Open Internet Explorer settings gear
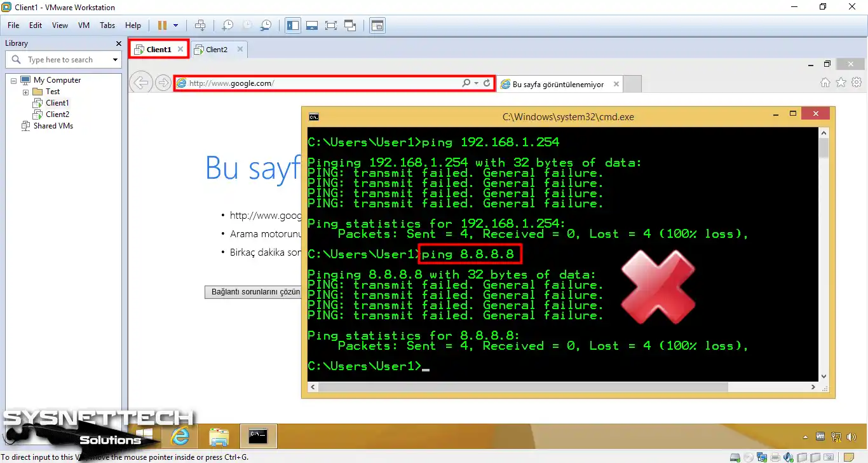 857,83
